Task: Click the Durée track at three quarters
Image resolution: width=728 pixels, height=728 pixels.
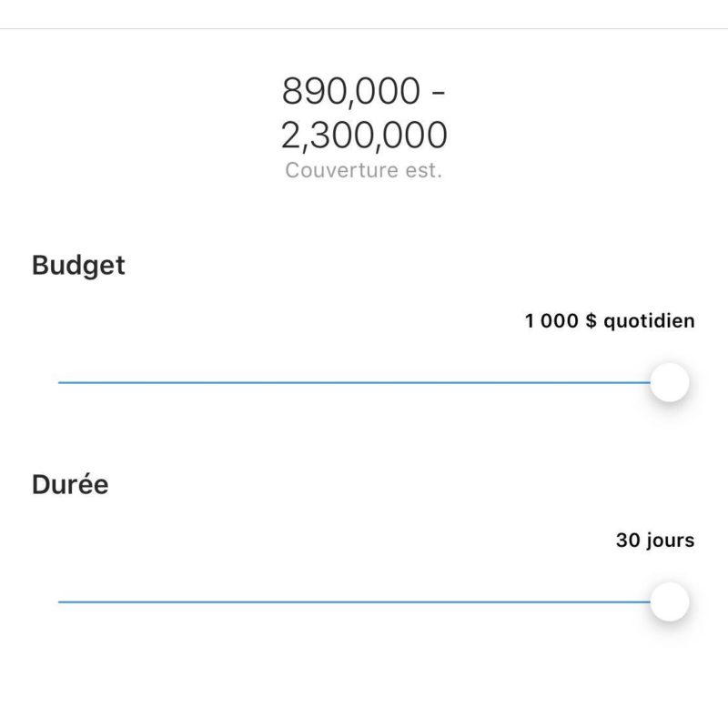Action: click(517, 602)
